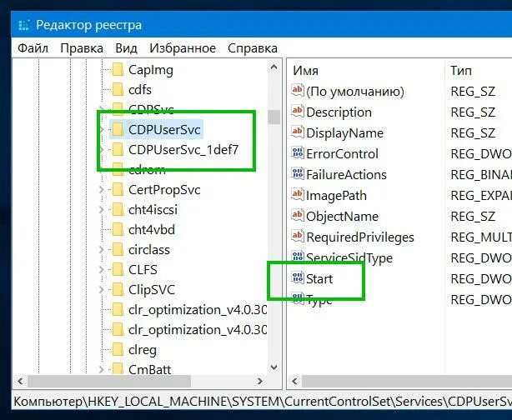Select the cdfs folder icon
This screenshot has height=420, width=512.
click(118, 89)
